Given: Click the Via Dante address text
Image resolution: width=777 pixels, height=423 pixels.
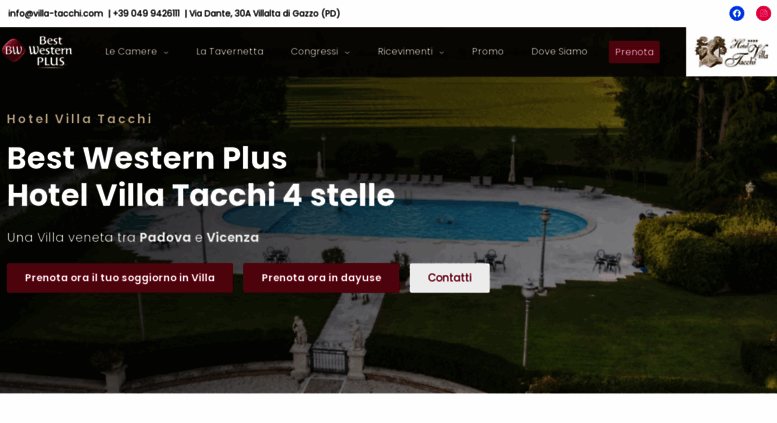Looking at the screenshot, I should [265, 13].
